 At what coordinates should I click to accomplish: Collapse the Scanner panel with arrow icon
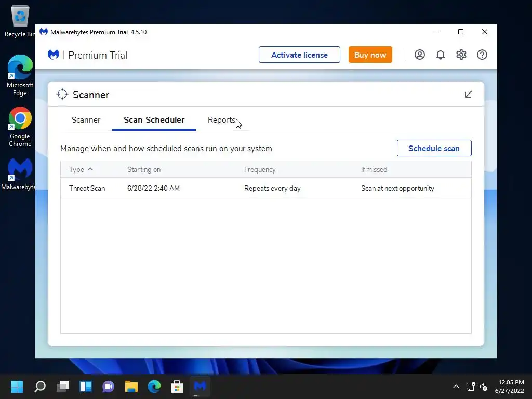(468, 95)
